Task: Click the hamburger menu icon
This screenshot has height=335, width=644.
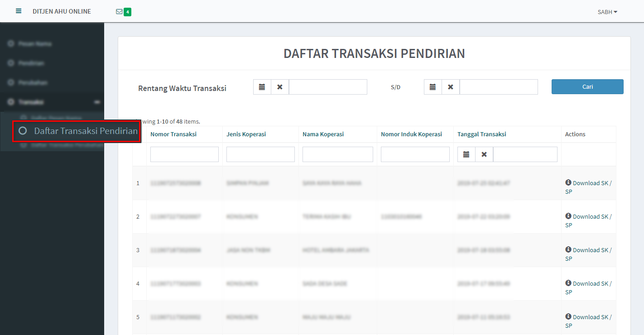Action: click(x=19, y=11)
